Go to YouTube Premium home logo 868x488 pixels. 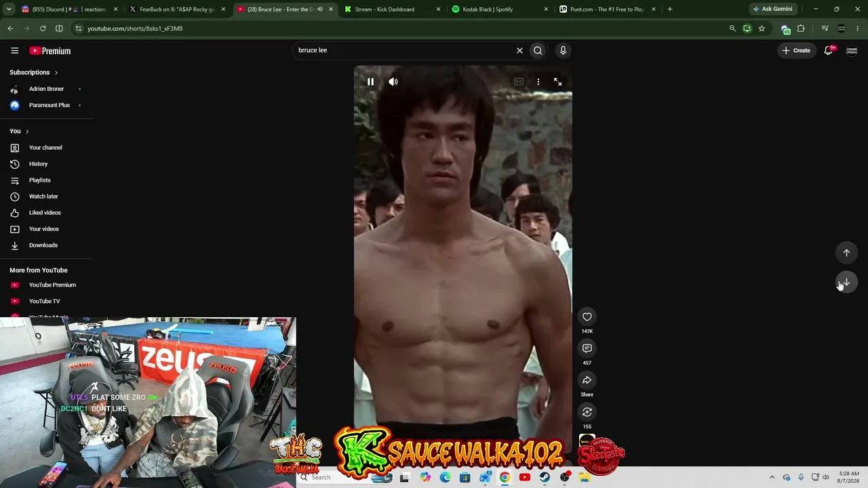50,51
